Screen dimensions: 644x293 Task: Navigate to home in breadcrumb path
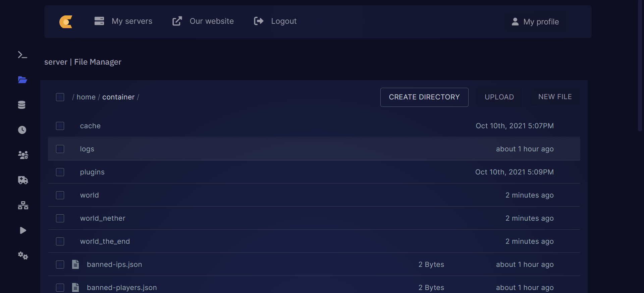click(x=86, y=97)
